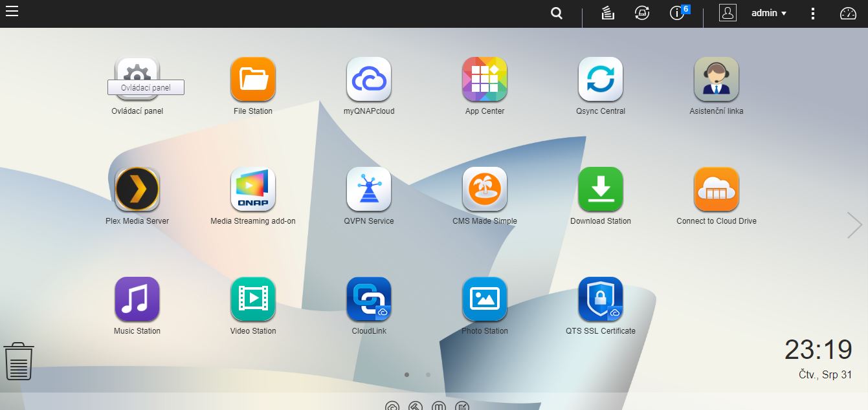Click the cloud icon in the bottom bar

(x=392, y=405)
